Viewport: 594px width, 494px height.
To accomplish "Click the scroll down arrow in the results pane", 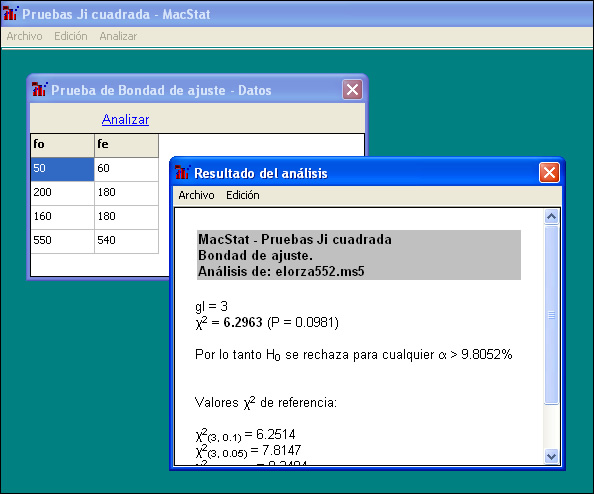I will [551, 456].
